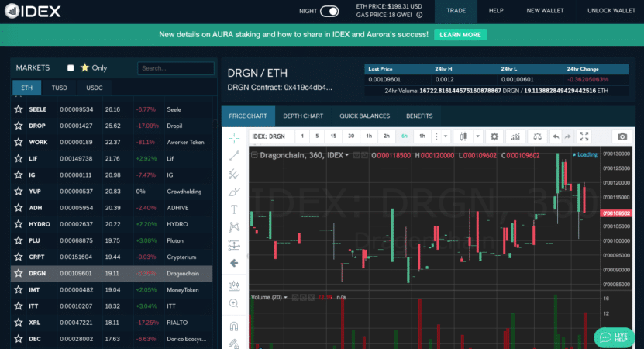Undo the last chart action

pyautogui.click(x=556, y=136)
